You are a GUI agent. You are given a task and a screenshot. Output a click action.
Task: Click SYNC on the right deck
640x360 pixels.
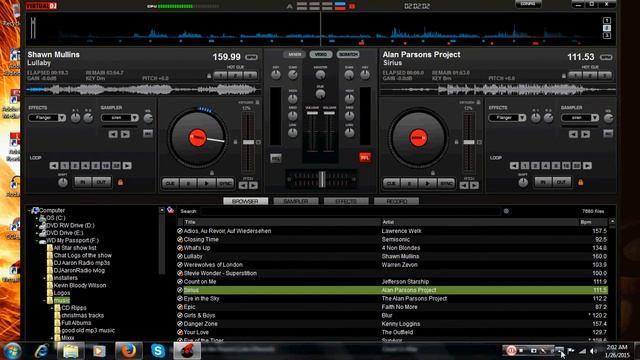click(x=446, y=184)
